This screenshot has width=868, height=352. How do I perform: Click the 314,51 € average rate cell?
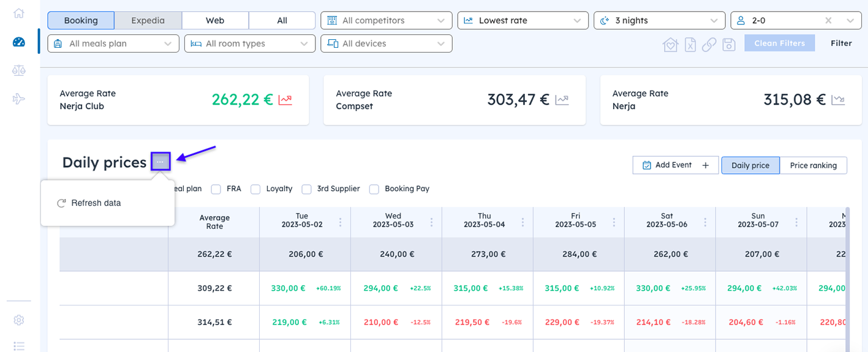(x=214, y=322)
